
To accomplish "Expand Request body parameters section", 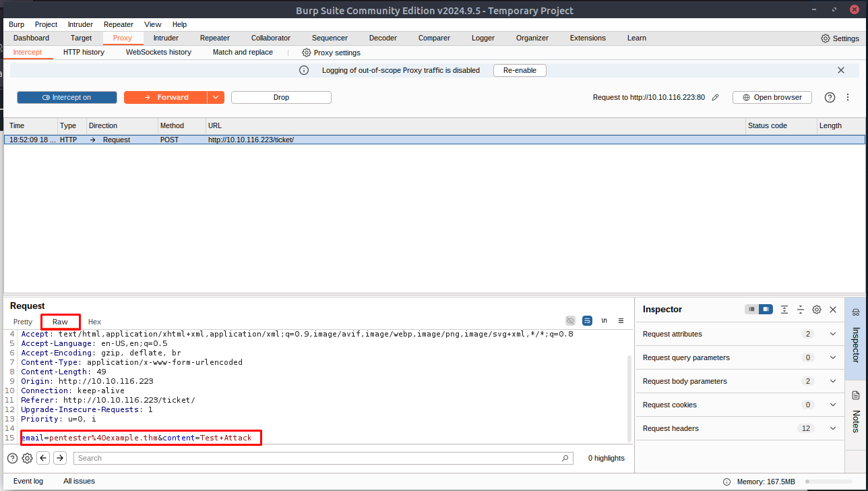I will click(740, 381).
